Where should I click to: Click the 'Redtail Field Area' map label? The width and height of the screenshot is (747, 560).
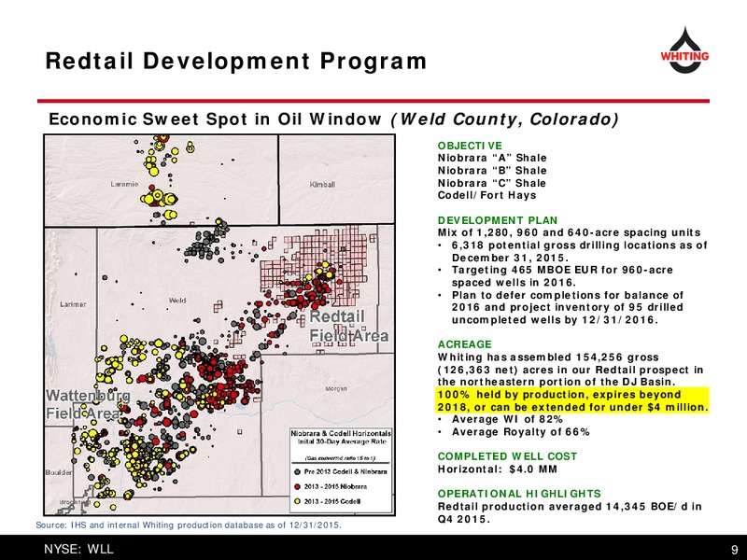(x=348, y=326)
